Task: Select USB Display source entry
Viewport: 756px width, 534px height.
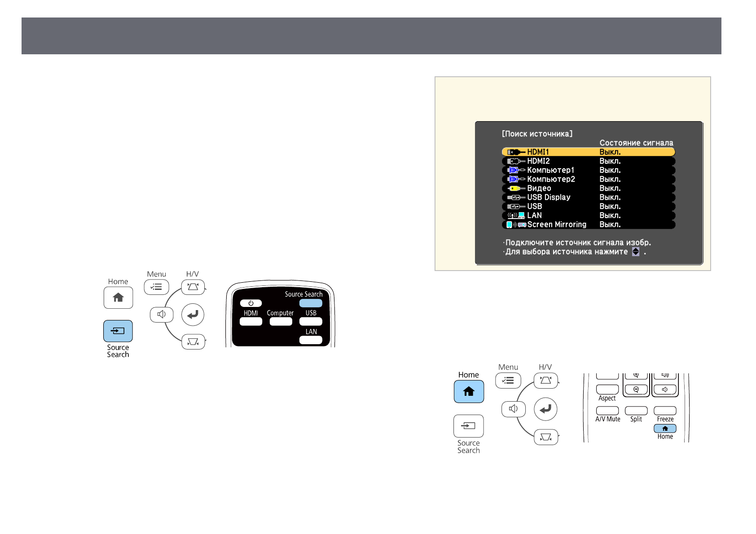Action: 588,197
